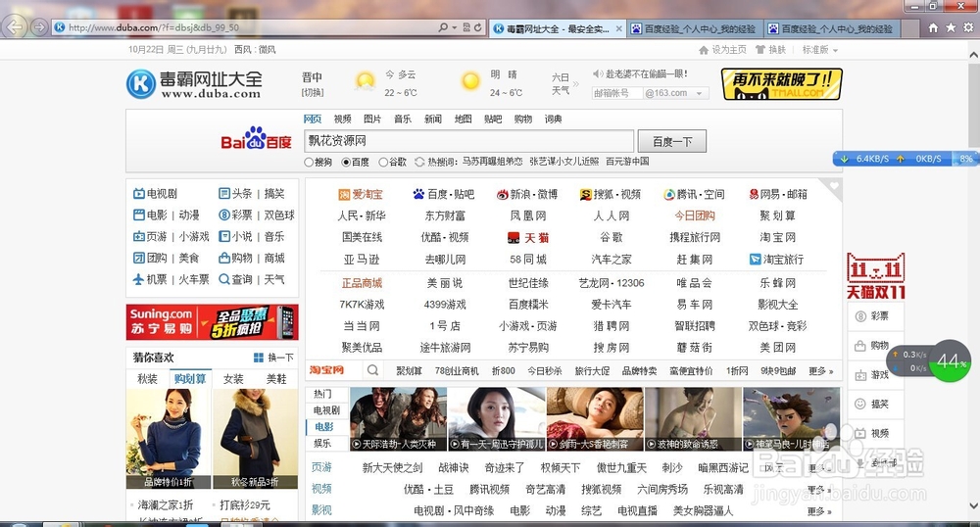The height and width of the screenshot is (527, 980).
Task: Switch to the 图片 search tab
Action: [x=371, y=119]
